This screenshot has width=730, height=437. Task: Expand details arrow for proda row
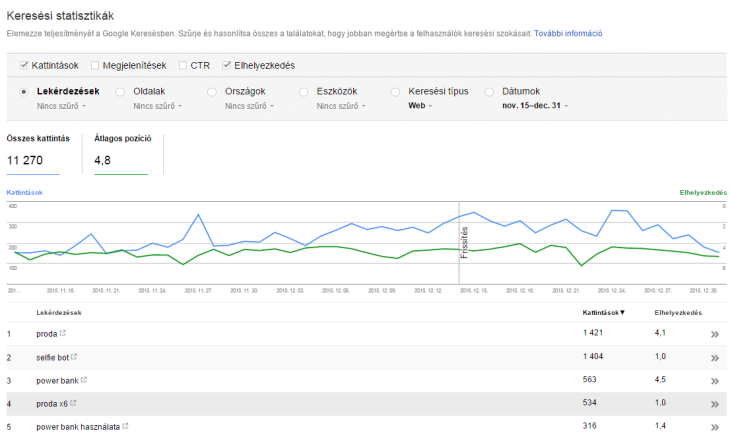click(x=715, y=334)
